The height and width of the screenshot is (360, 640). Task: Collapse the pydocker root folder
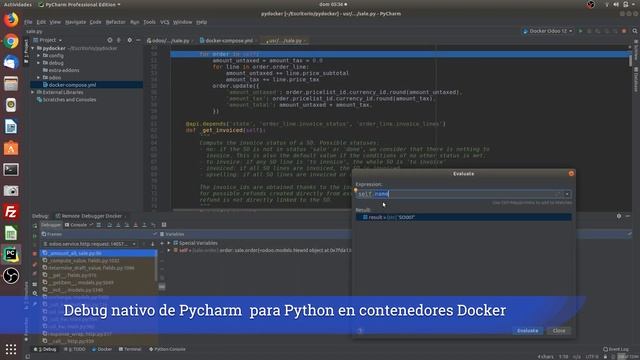[33, 48]
